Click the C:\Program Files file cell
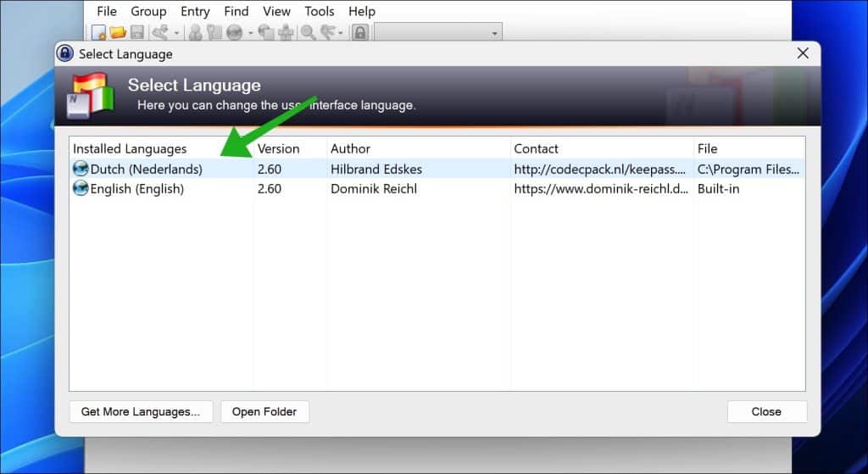 pos(748,169)
